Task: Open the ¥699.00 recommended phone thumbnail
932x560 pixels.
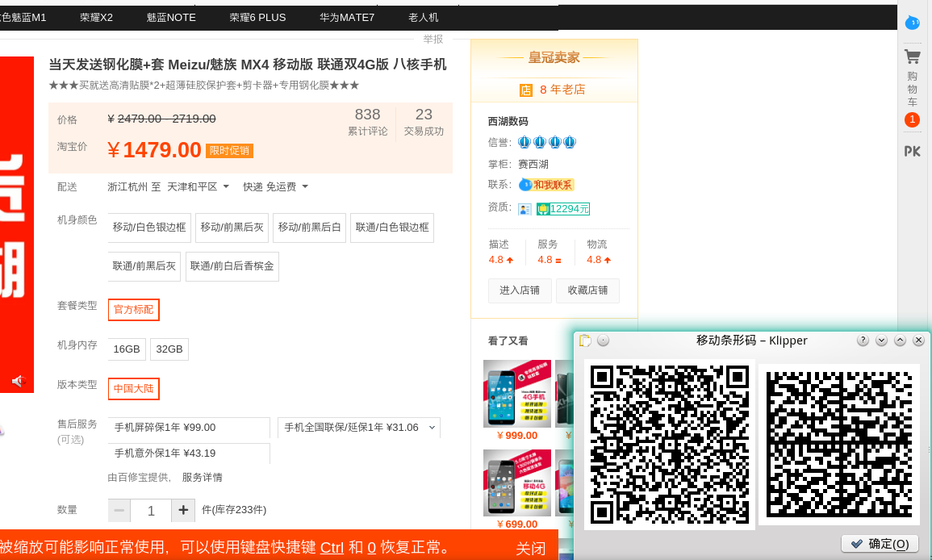Action: tap(517, 483)
